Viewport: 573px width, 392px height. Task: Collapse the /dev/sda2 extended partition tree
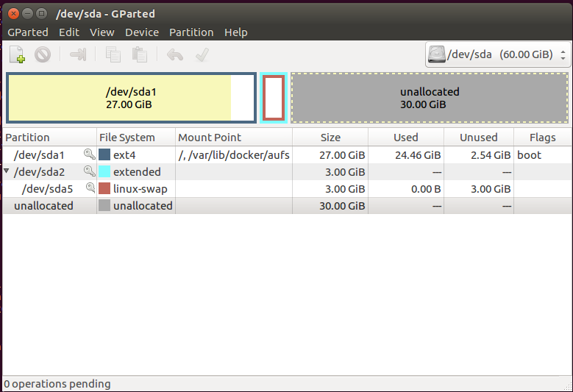point(6,171)
